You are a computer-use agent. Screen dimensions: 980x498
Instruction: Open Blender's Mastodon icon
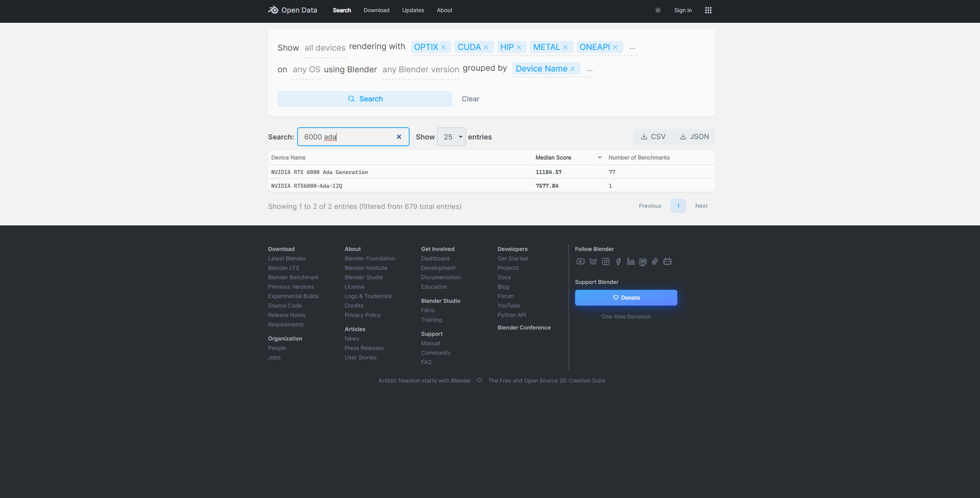coord(643,262)
